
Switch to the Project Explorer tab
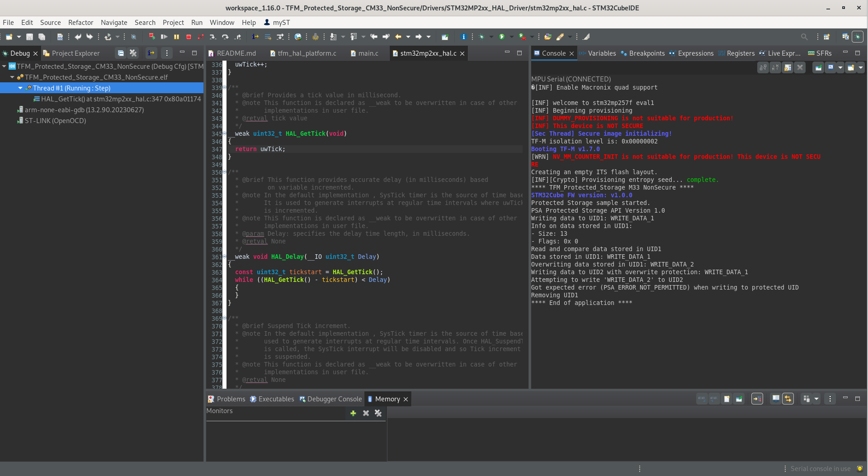(x=71, y=53)
